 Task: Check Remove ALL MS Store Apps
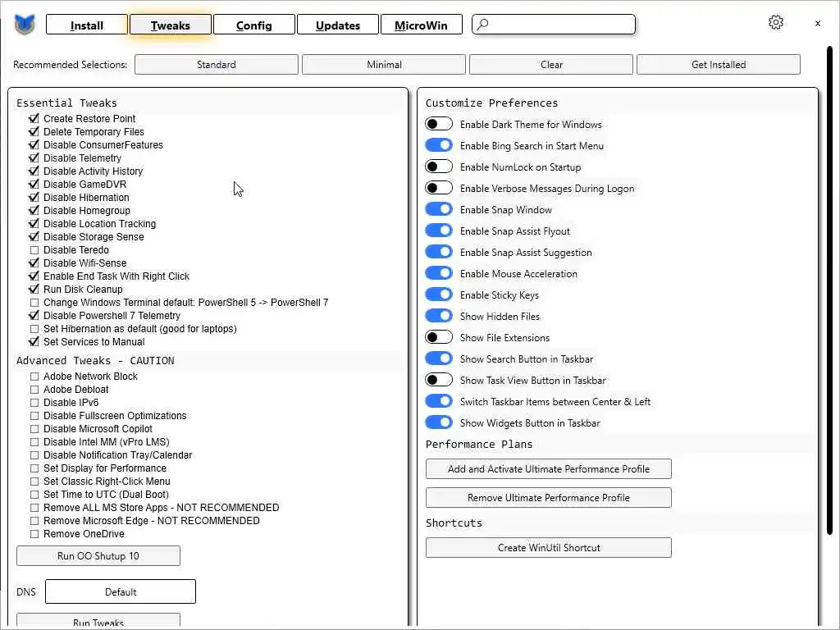[34, 507]
